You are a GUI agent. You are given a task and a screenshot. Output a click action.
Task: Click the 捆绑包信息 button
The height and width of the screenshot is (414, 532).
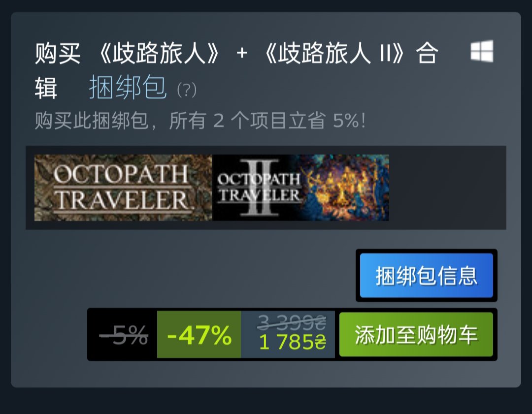(426, 275)
